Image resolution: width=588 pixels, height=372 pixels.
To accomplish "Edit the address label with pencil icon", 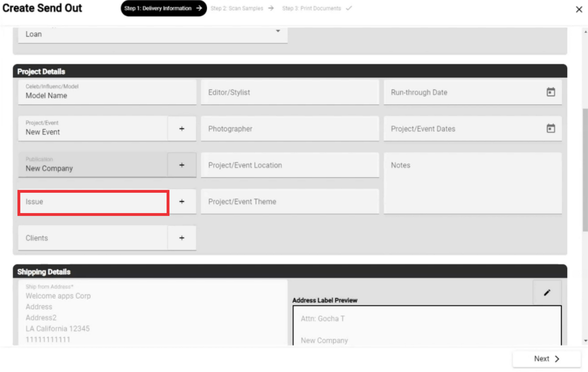I will pyautogui.click(x=547, y=293).
